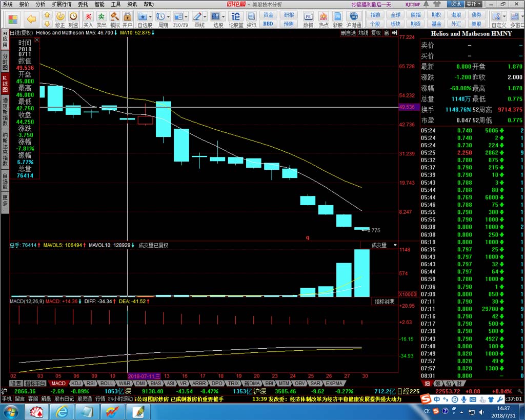
Task: Toggle the 窗 window layout button
Action: 387,33
